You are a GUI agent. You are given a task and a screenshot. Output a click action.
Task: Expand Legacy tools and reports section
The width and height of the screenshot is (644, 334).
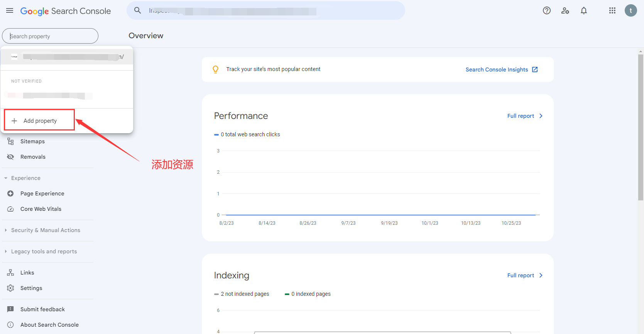tap(44, 251)
